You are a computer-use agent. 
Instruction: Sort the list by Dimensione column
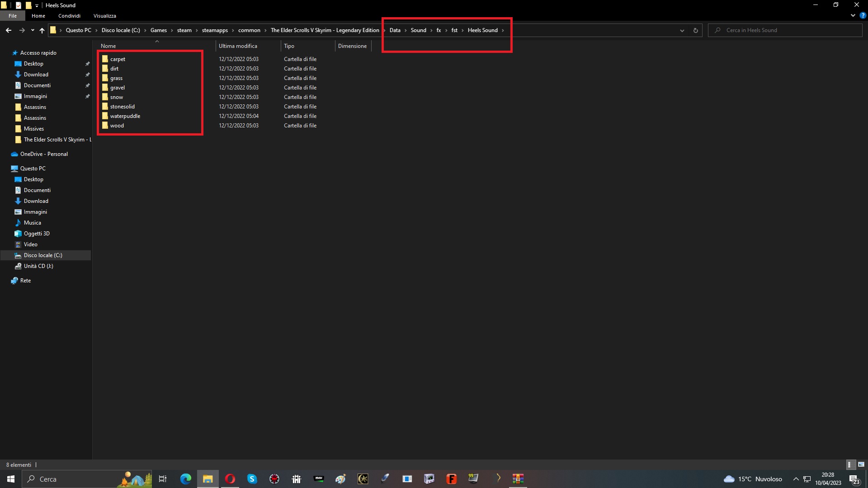(x=353, y=46)
